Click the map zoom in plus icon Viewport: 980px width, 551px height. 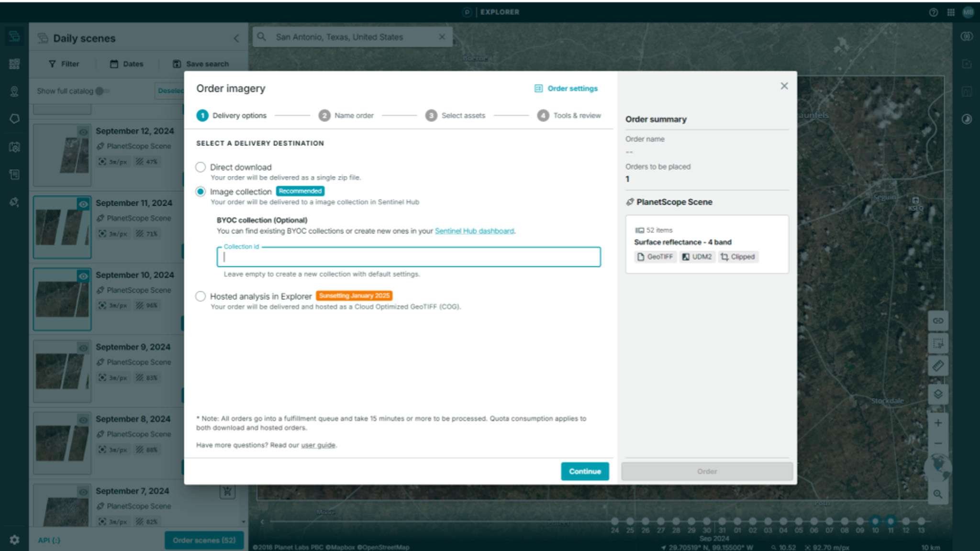(938, 423)
